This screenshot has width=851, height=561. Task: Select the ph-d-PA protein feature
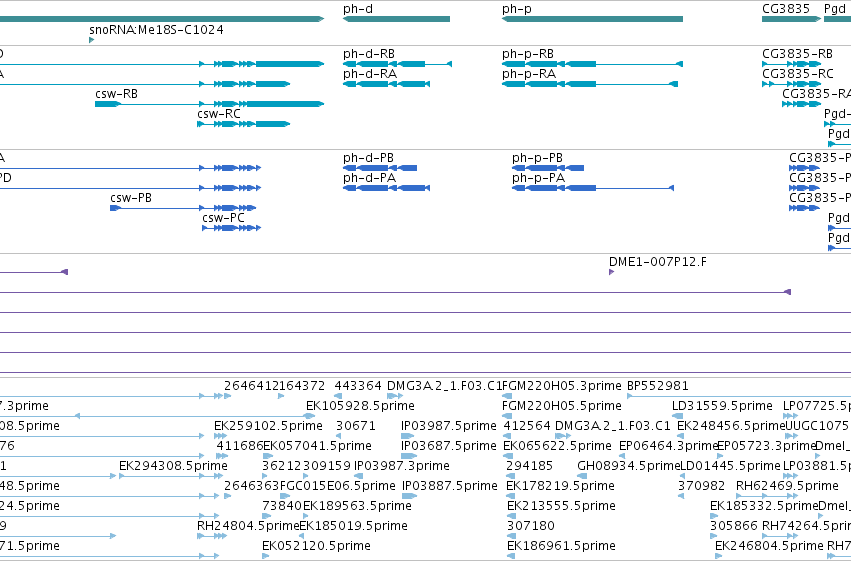pyautogui.click(x=386, y=188)
